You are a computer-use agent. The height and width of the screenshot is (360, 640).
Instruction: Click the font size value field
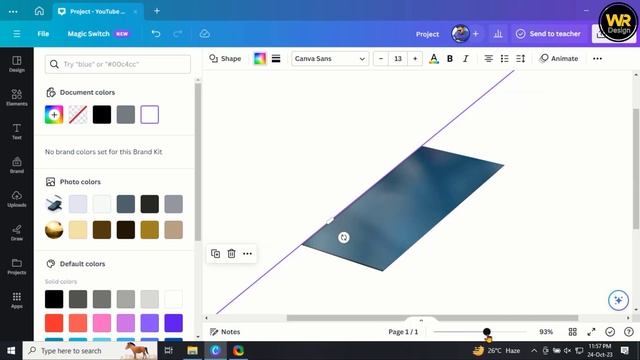coord(398,59)
